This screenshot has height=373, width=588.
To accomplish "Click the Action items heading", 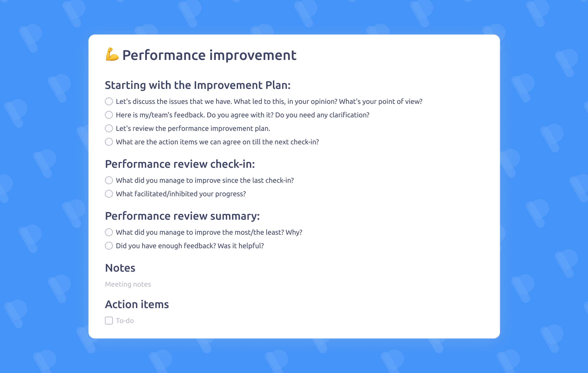I will pyautogui.click(x=137, y=304).
